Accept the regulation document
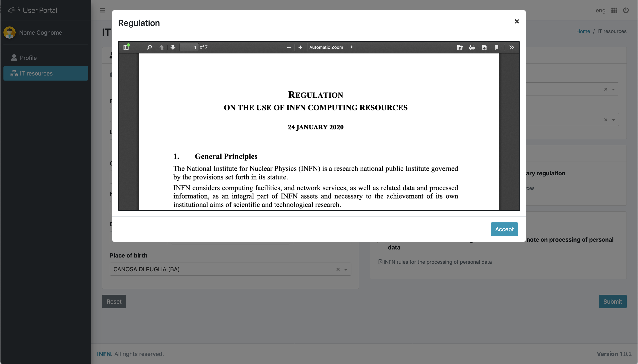This screenshot has height=364, width=638. (x=504, y=229)
